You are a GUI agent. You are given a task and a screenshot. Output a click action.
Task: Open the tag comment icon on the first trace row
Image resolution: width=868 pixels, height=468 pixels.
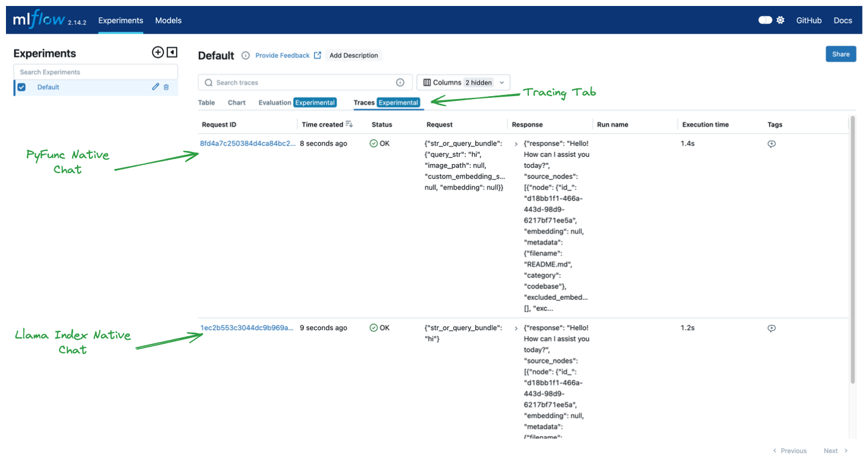coord(771,143)
